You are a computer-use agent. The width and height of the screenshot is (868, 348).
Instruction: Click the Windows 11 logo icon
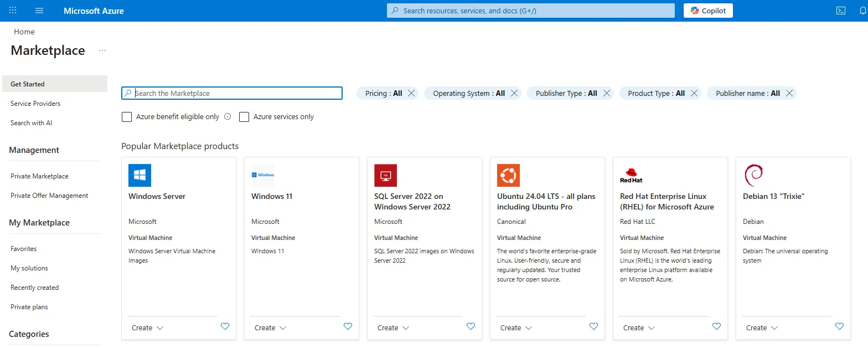[x=262, y=175]
